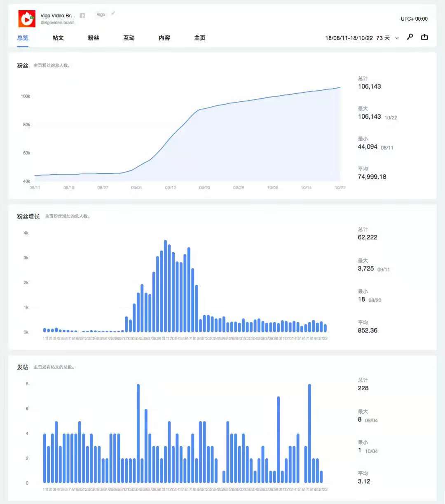Click the export share icon
This screenshot has width=445, height=504.
click(424, 37)
